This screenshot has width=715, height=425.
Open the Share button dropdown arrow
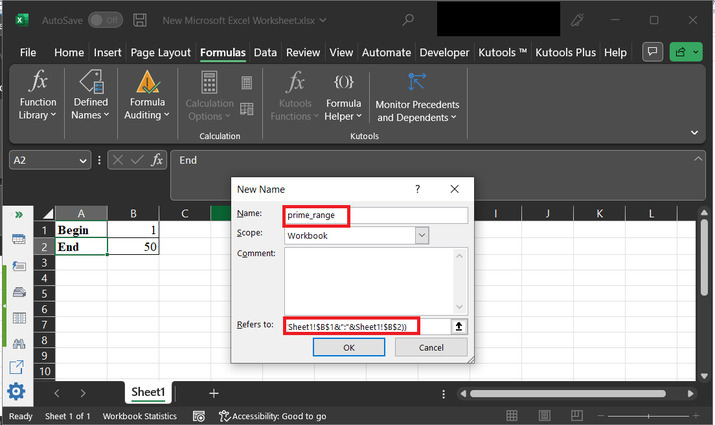click(696, 52)
